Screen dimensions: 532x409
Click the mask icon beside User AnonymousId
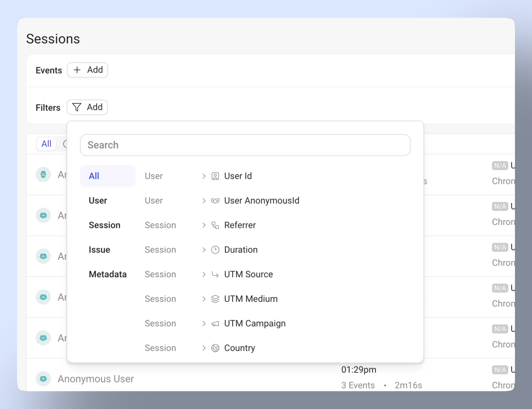pyautogui.click(x=215, y=201)
